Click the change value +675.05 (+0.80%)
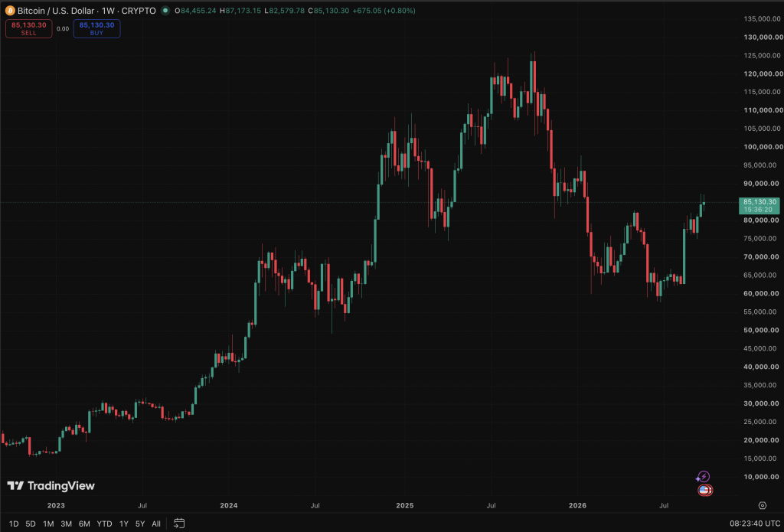784x532 pixels. [384, 11]
